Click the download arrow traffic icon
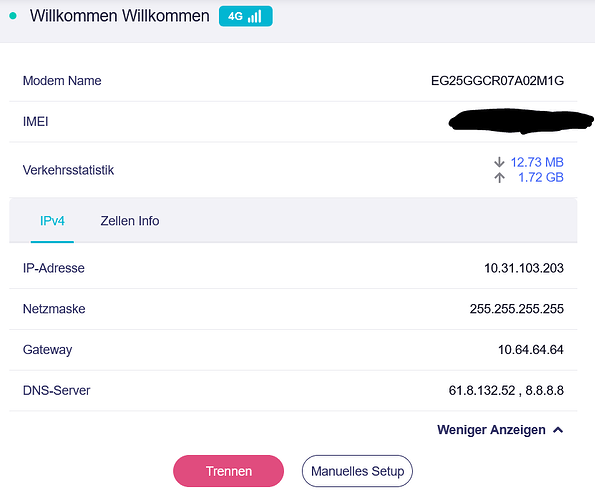The image size is (595, 500). click(499, 162)
